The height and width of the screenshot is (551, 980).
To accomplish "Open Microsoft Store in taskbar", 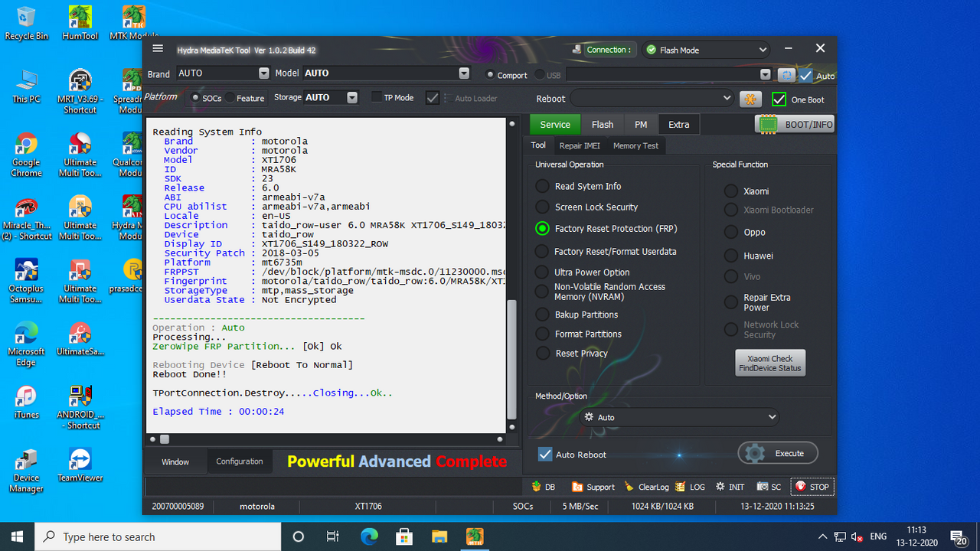I will tap(404, 536).
